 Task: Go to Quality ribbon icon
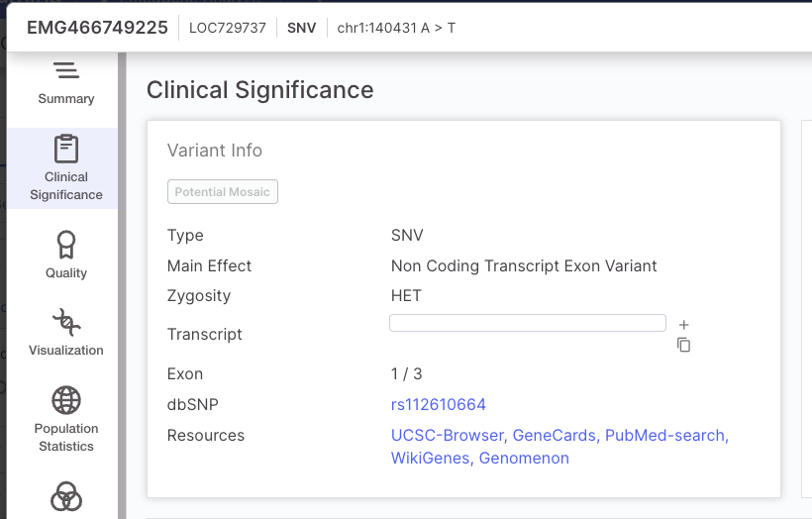66,245
